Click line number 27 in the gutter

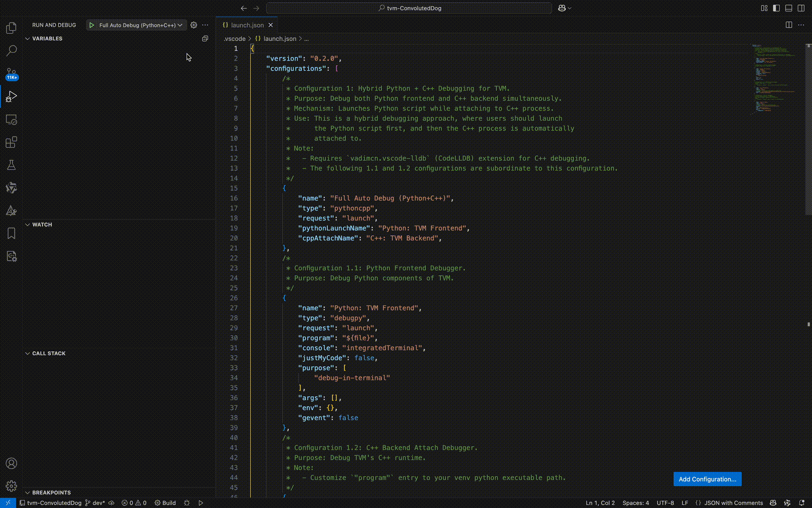click(234, 308)
